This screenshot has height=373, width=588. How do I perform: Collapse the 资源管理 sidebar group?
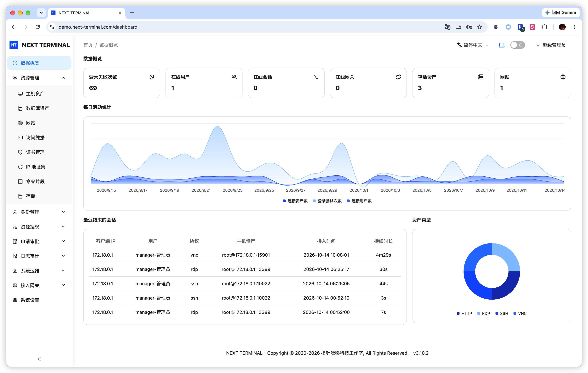pos(39,78)
